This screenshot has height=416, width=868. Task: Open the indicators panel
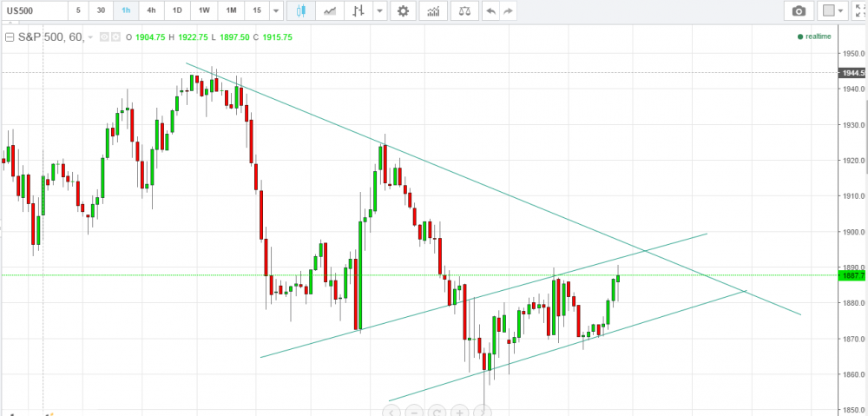pos(433,10)
